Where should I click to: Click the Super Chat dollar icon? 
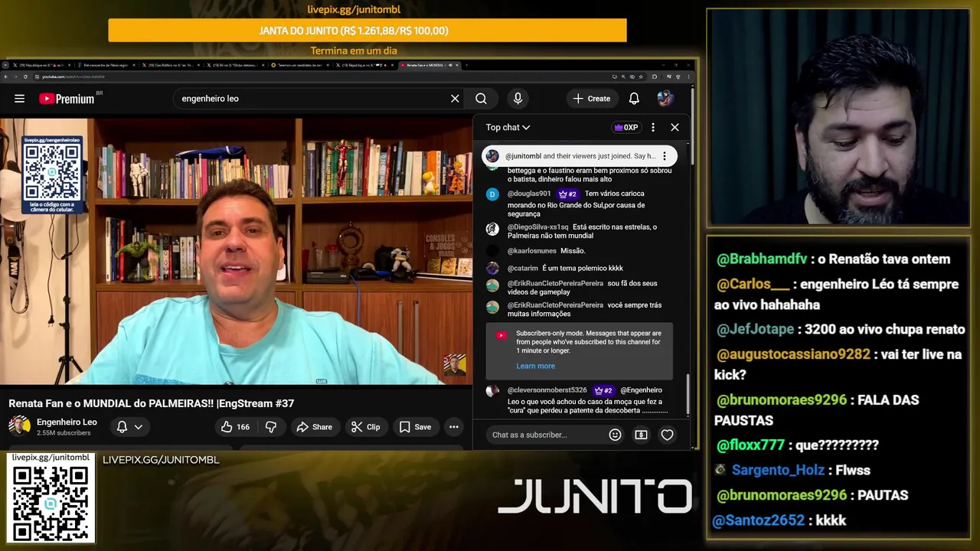tap(641, 435)
